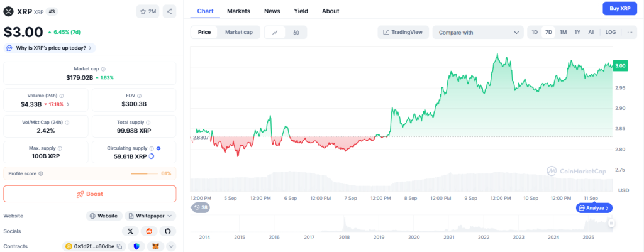The width and height of the screenshot is (644, 252).
Task: Click the Volume (24h) info icon
Action: coord(62,96)
